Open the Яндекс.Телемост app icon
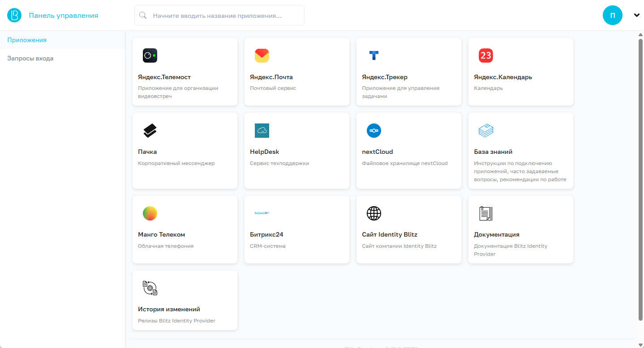Viewport: 644px width, 348px height. click(x=150, y=55)
